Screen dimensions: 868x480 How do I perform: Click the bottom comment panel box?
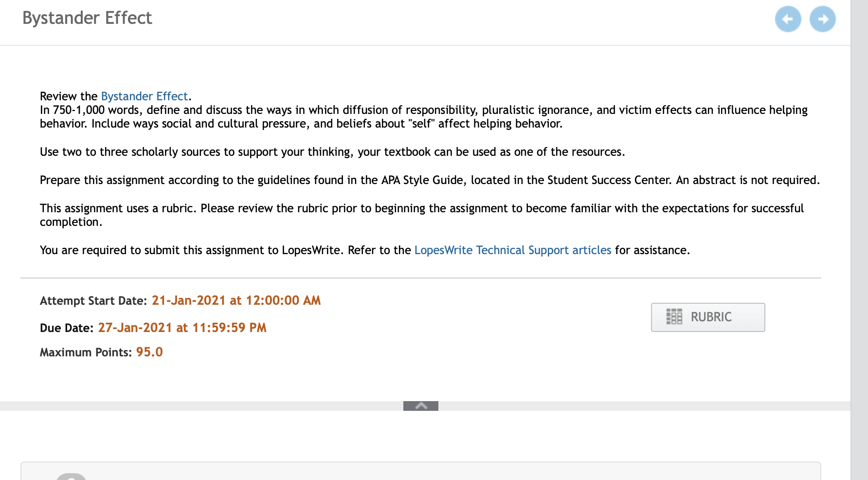[421, 471]
